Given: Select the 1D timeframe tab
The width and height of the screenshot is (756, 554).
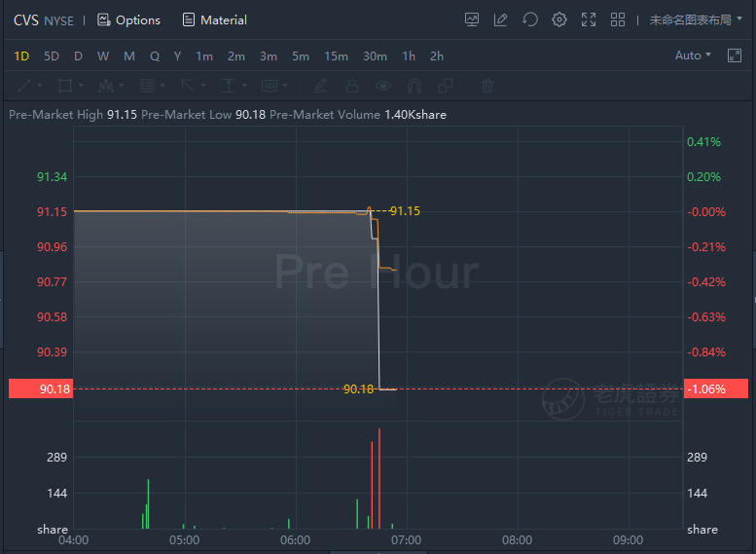Looking at the screenshot, I should pyautogui.click(x=21, y=56).
